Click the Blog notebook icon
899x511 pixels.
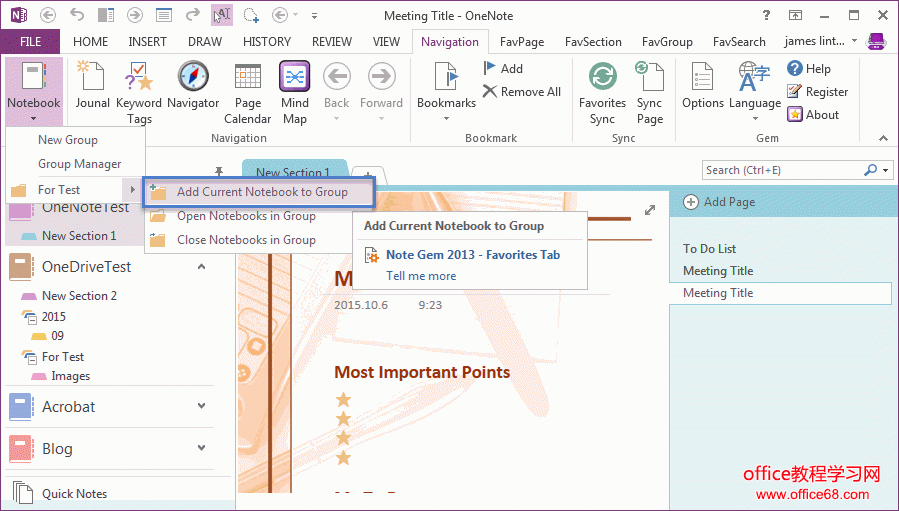click(x=20, y=448)
